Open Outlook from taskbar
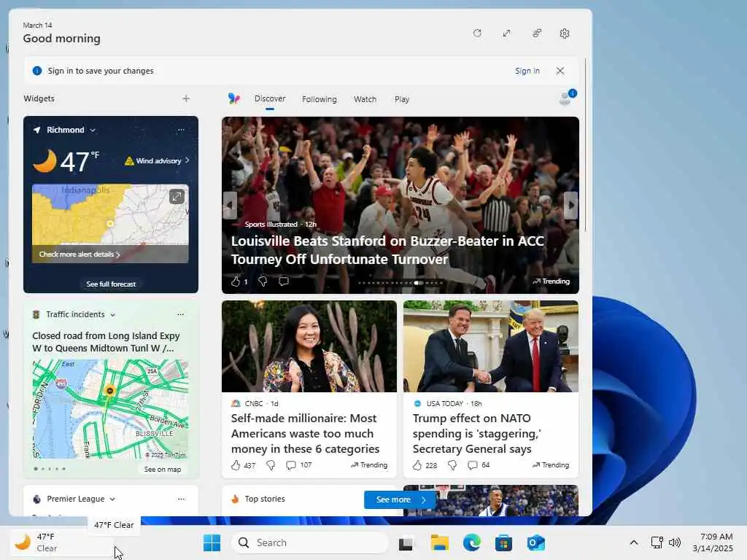Image resolution: width=747 pixels, height=560 pixels. pos(536,542)
